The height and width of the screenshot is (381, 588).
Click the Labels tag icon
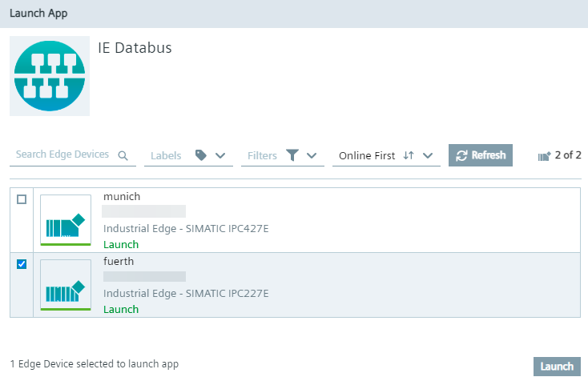point(201,155)
